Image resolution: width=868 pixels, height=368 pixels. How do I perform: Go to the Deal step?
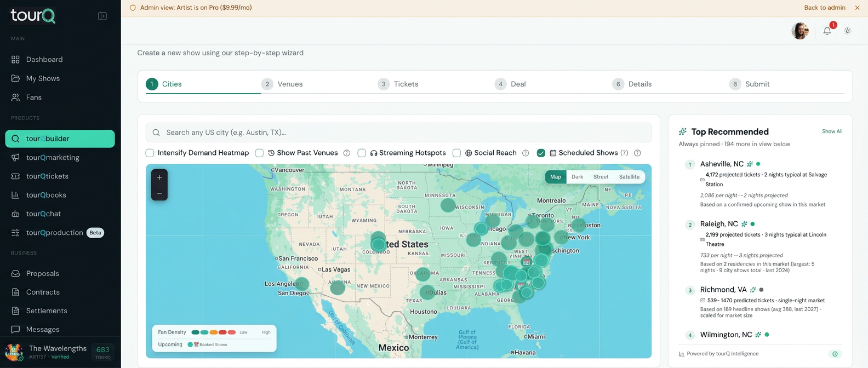click(x=510, y=84)
